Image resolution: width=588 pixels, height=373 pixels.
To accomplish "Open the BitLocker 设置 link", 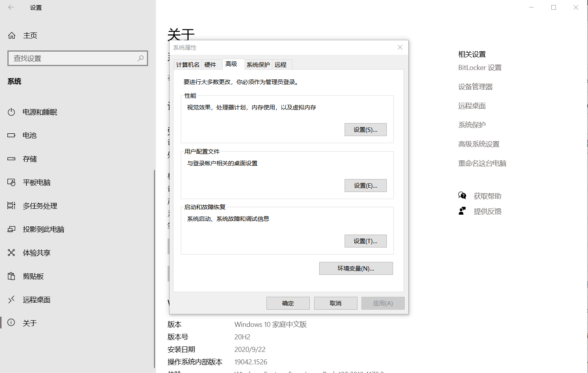I will tap(480, 68).
